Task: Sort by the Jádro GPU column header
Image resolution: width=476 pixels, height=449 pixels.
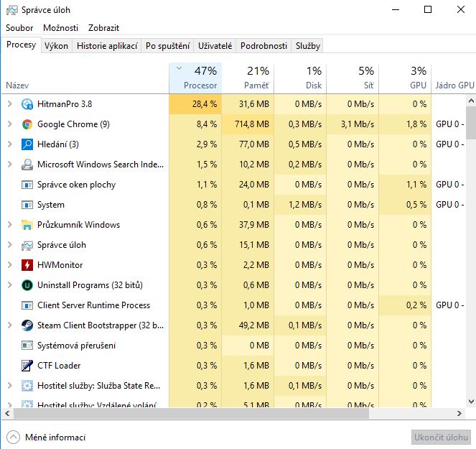Action: tap(454, 78)
